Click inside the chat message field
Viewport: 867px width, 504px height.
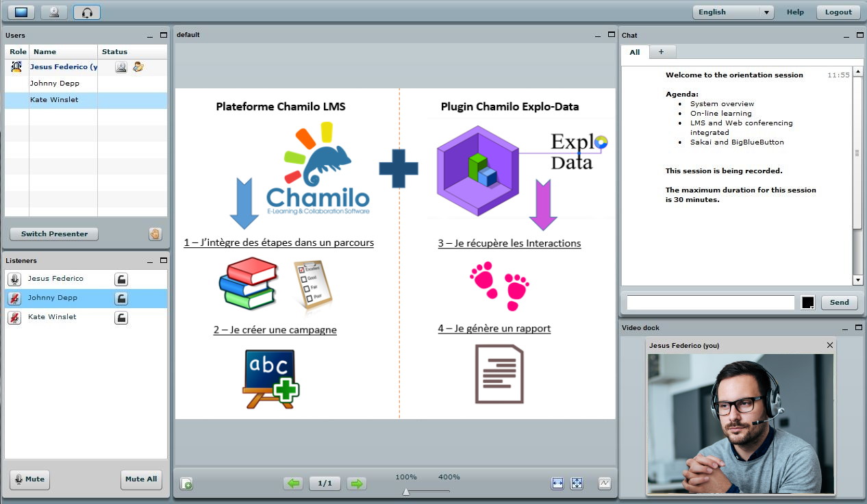(709, 302)
